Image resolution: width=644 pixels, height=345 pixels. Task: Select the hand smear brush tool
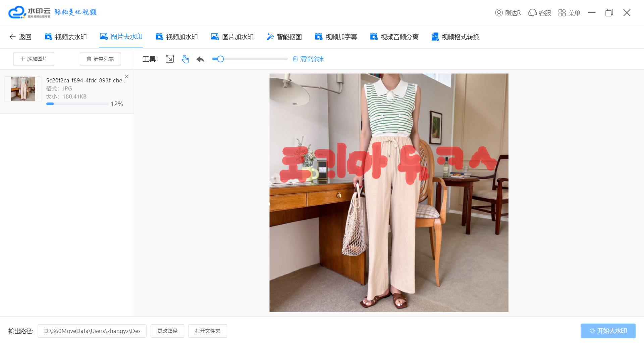185,59
